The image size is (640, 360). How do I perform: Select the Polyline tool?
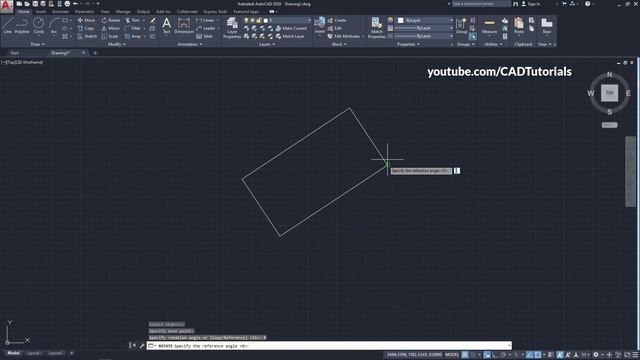click(x=22, y=26)
